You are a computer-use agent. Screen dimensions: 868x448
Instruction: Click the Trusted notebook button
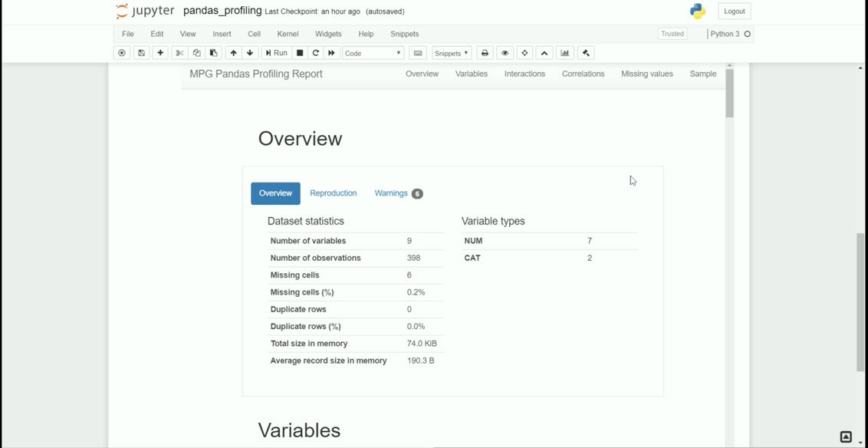click(x=672, y=34)
